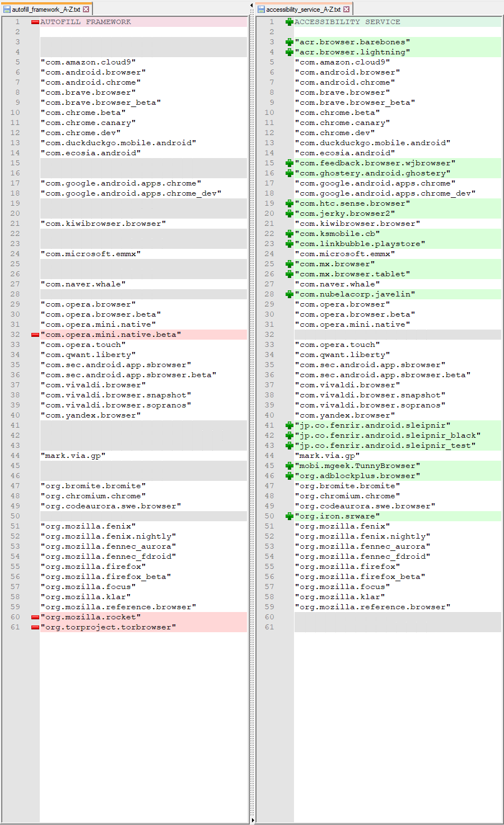Click "com.kiwibrowser.browser" in left pane
This screenshot has width=504, height=825.
(103, 224)
